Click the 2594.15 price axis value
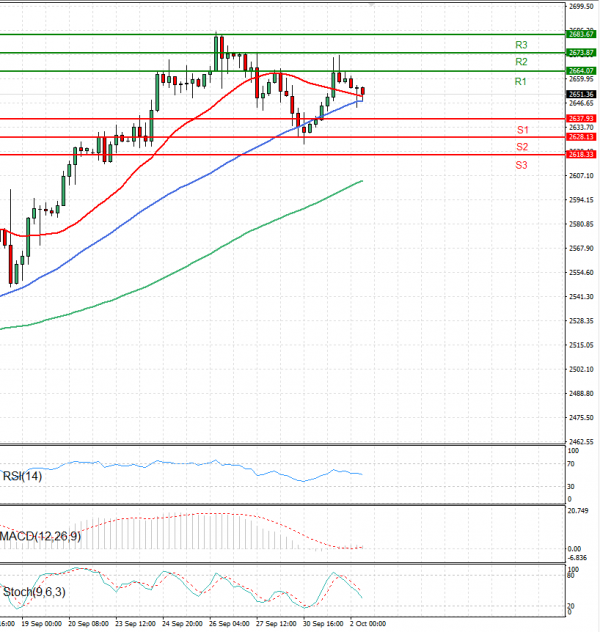The height and width of the screenshot is (632, 600). point(581,200)
